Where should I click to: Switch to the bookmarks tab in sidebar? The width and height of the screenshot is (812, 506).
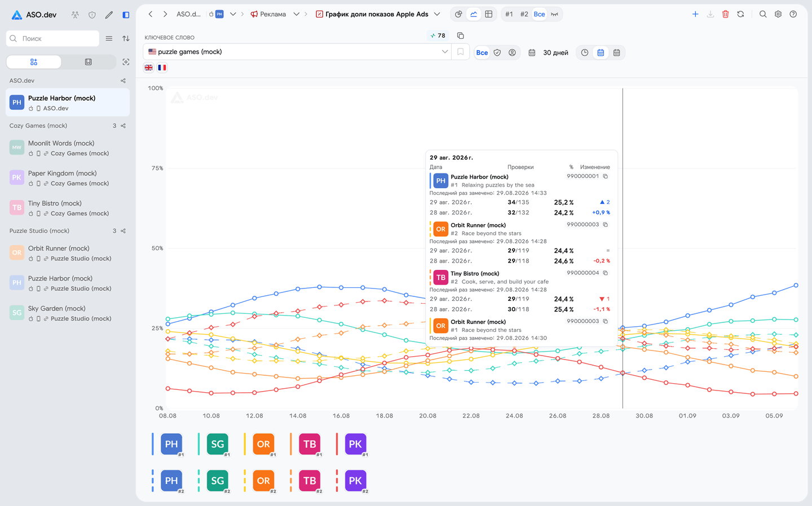pyautogui.click(x=88, y=62)
